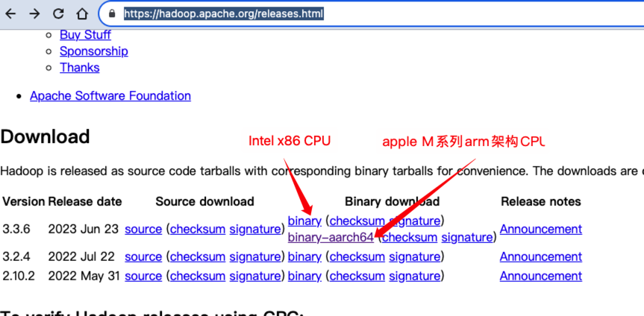Download the 3.2.4 binary
The height and width of the screenshot is (316, 644).
[x=304, y=257]
